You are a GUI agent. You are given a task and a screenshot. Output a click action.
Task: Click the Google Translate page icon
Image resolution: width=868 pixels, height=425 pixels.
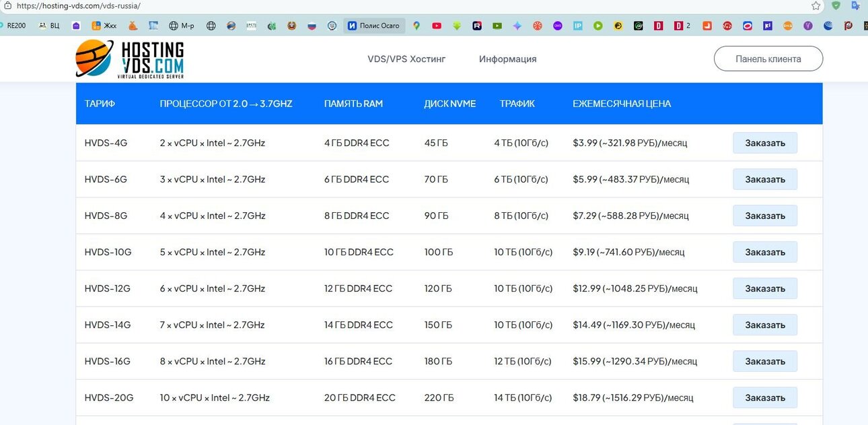coord(855,5)
